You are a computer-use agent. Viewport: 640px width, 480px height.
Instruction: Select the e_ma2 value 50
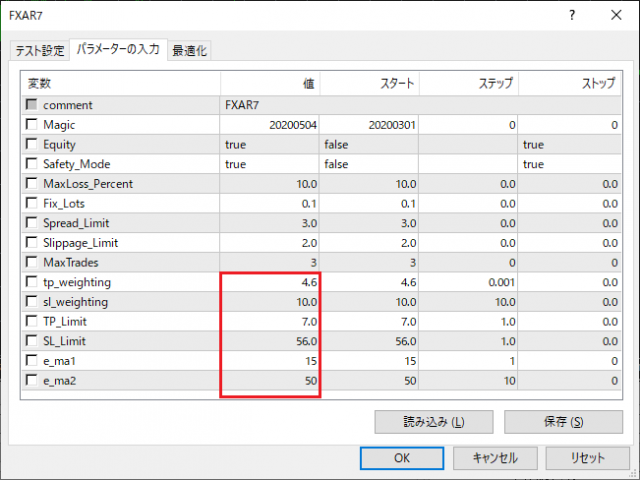(269, 380)
